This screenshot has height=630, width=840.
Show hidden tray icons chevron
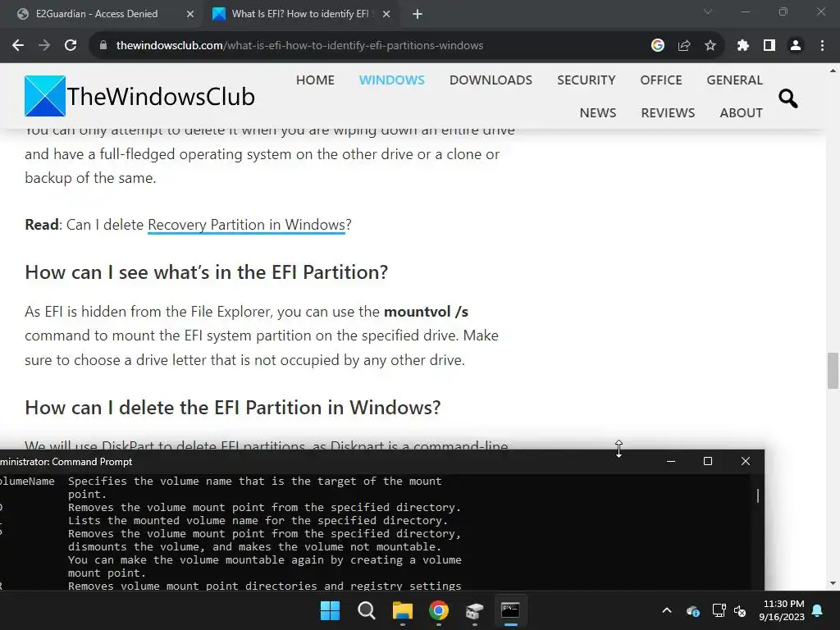[667, 610]
